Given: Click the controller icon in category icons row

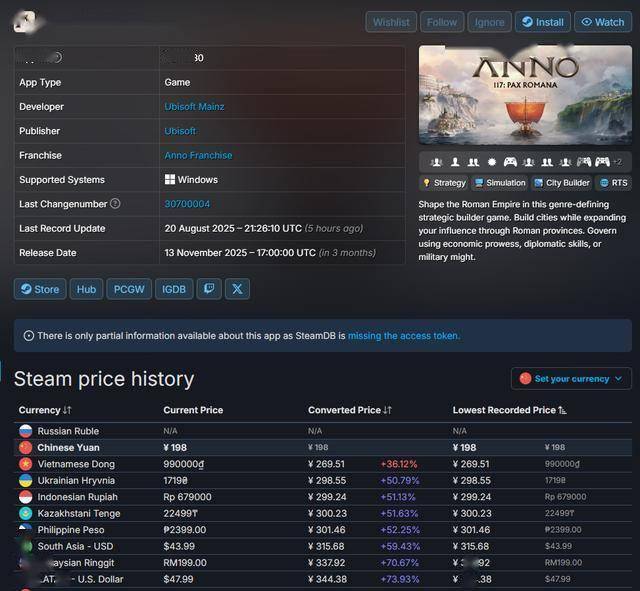Looking at the screenshot, I should tap(510, 162).
